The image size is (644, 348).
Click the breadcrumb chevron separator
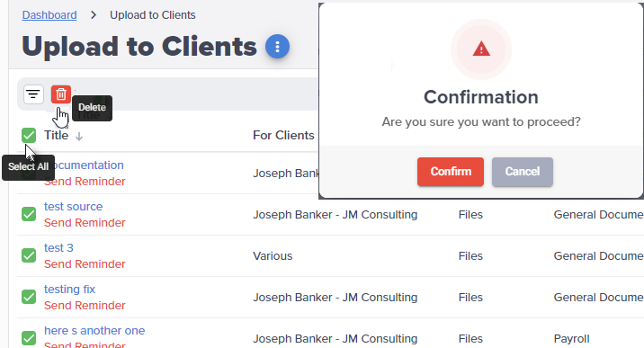click(94, 15)
